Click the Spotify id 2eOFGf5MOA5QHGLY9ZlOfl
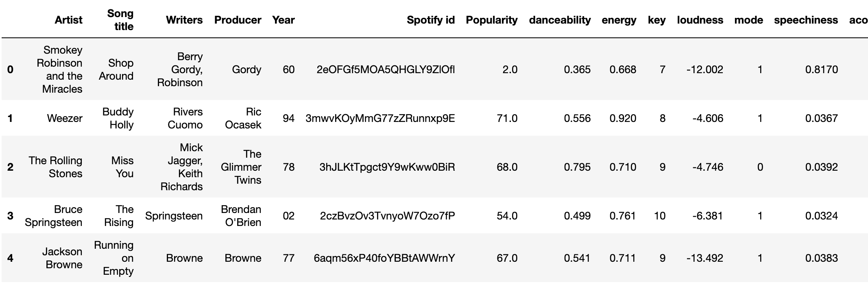Viewport: 868px width, 291px height. click(386, 69)
